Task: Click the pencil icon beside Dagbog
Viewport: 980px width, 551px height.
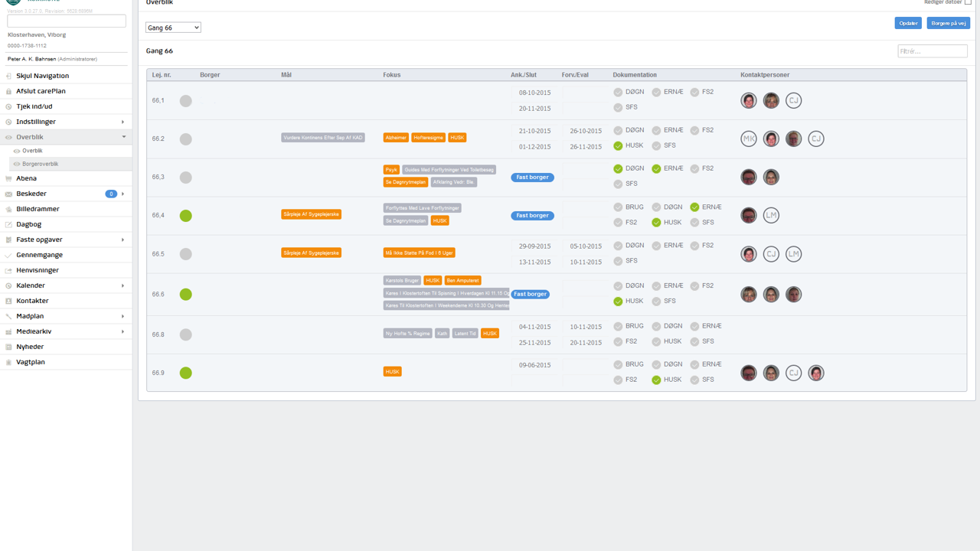Action: (8, 224)
